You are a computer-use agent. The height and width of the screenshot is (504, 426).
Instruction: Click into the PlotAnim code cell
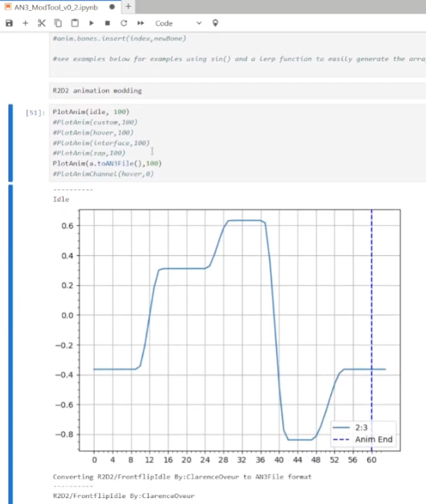pyautogui.click(x=235, y=142)
